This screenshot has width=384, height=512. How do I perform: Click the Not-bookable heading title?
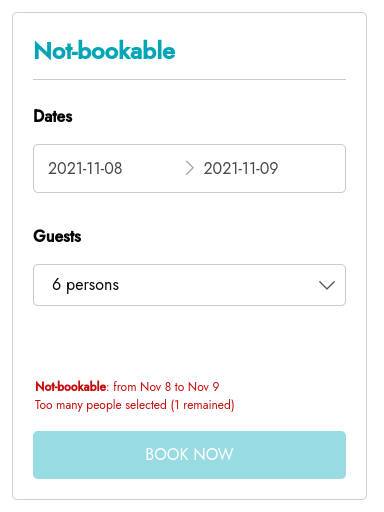[105, 51]
